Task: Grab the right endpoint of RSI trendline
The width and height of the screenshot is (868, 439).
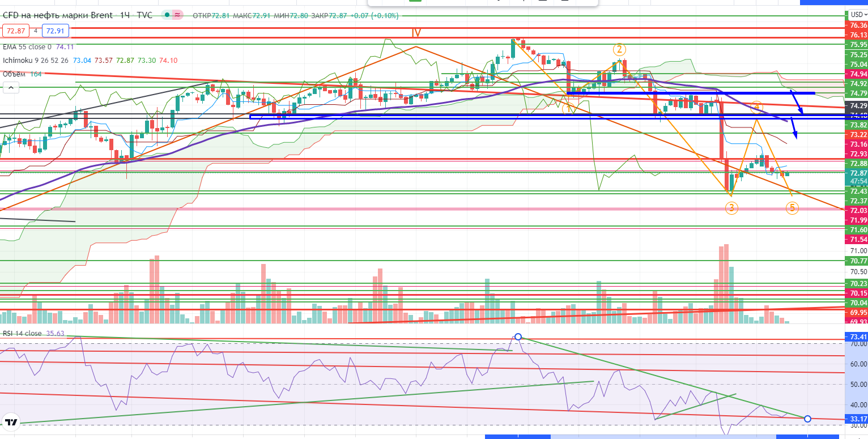Action: [x=807, y=419]
